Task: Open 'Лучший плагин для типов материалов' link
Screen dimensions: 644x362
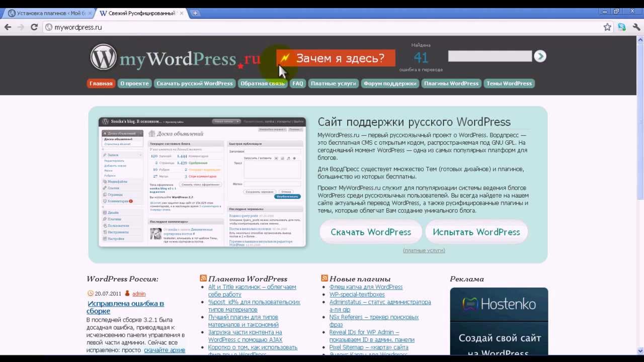Action: [x=244, y=321]
